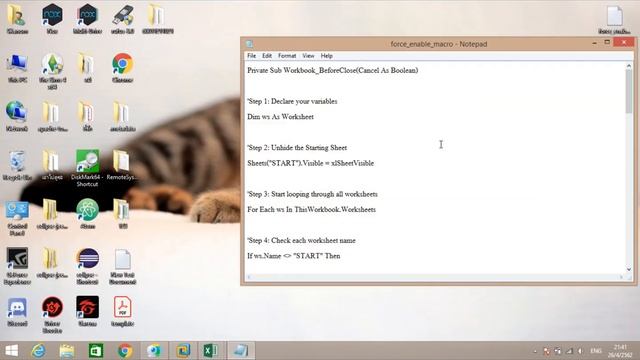Select the This PC desktop icon
640x360 pixels.
(x=17, y=68)
